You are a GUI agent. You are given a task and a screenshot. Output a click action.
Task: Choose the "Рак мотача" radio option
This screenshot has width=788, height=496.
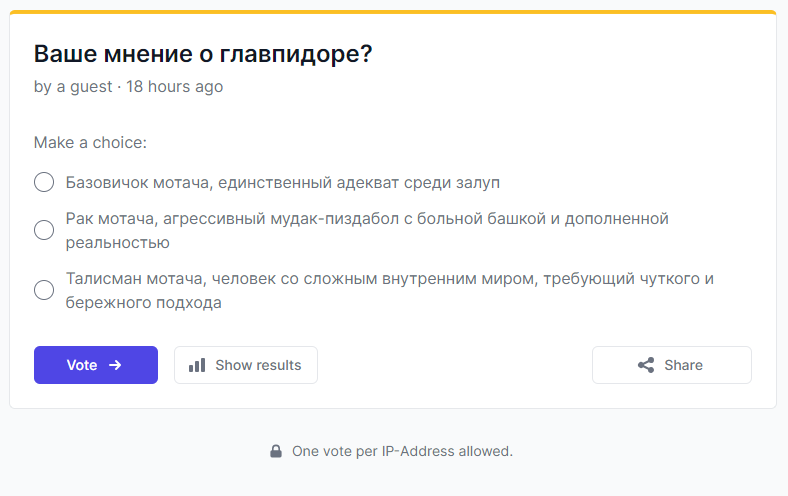[44, 230]
